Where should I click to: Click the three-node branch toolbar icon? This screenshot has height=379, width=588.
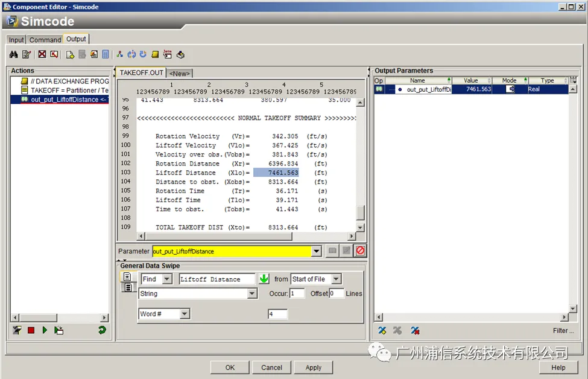(119, 54)
